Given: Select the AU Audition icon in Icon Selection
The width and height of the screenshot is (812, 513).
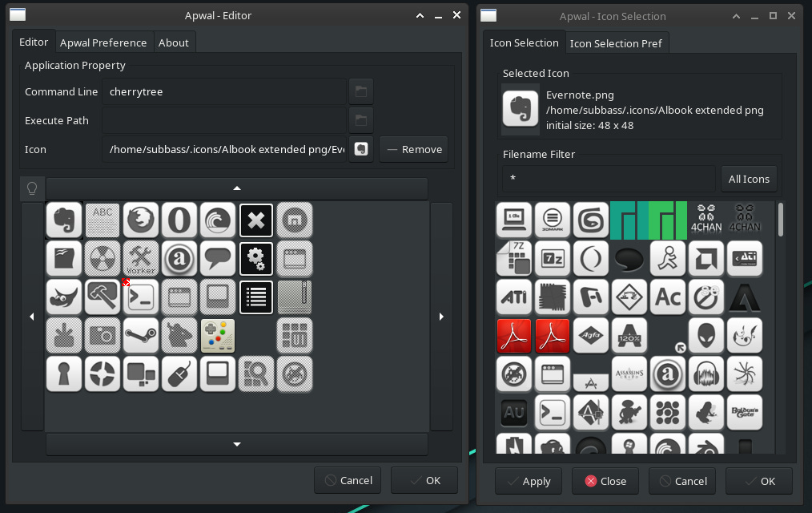Looking at the screenshot, I should click(514, 413).
